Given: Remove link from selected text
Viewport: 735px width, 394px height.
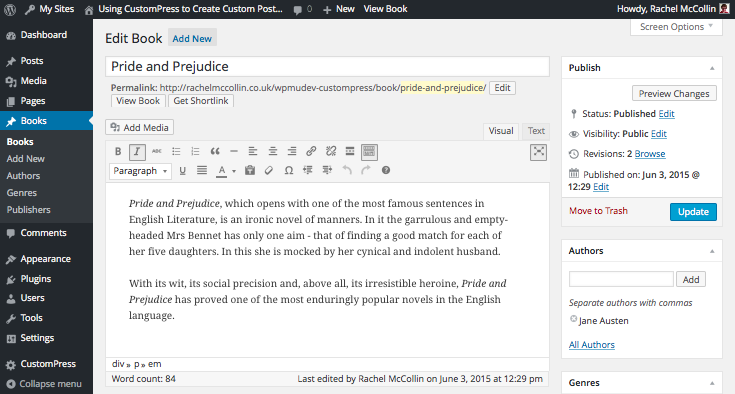Looking at the screenshot, I should click(x=331, y=151).
